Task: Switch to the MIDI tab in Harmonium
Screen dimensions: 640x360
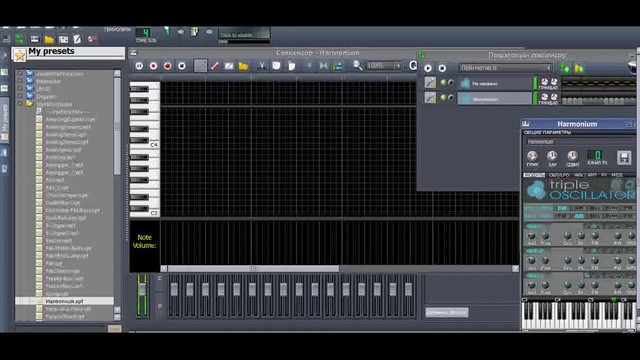Action: [617, 175]
